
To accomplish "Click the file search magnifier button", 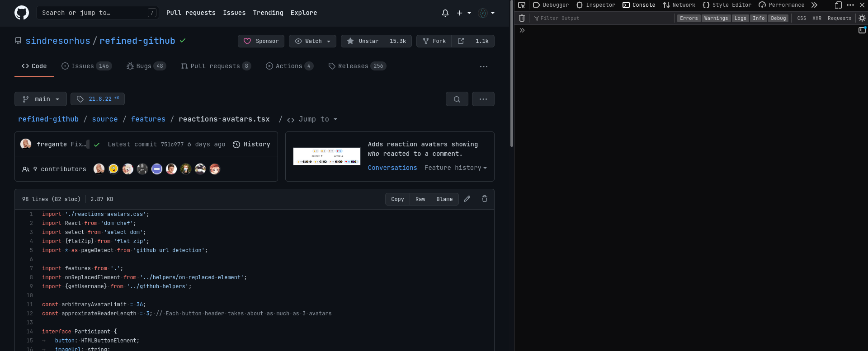I will [x=457, y=99].
